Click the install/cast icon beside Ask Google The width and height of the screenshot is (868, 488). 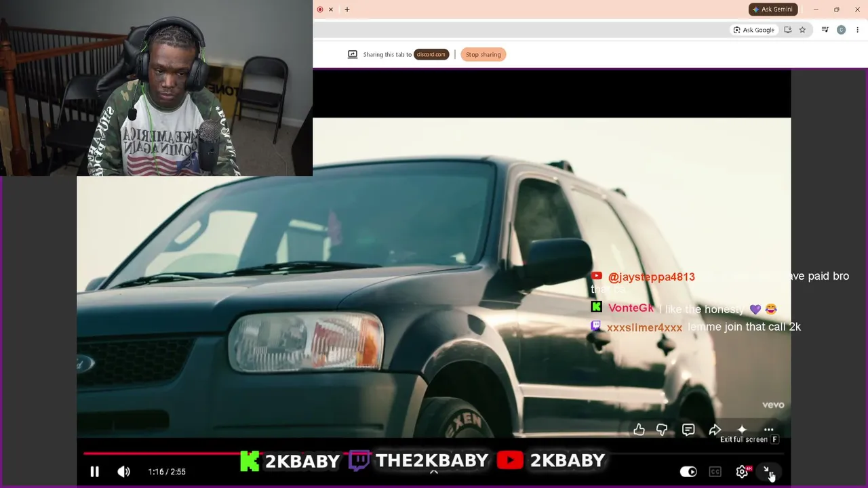click(787, 30)
